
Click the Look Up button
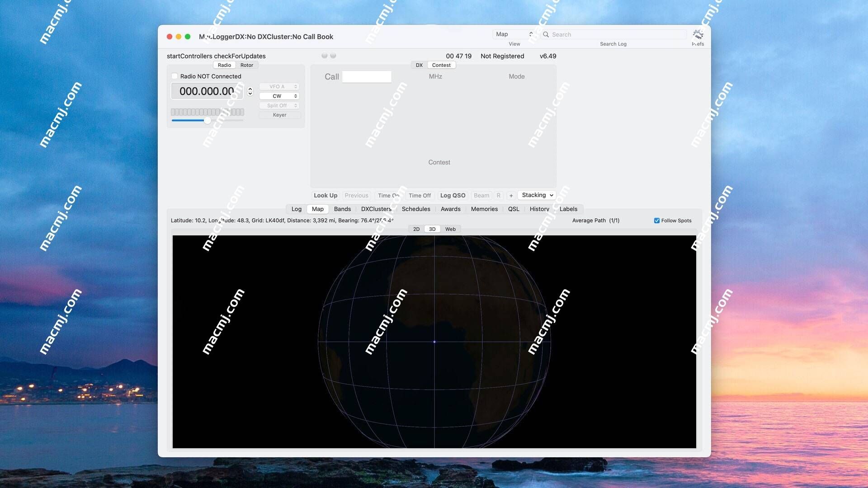[325, 196]
